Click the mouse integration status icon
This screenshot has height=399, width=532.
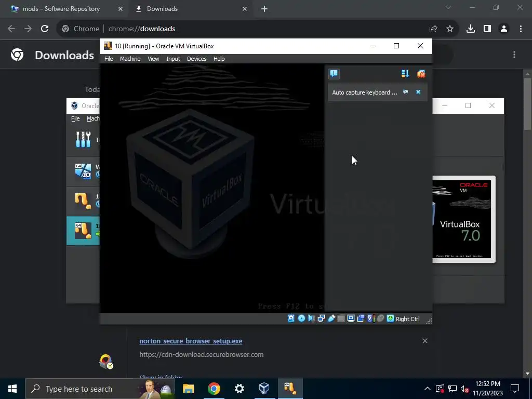coord(380,318)
